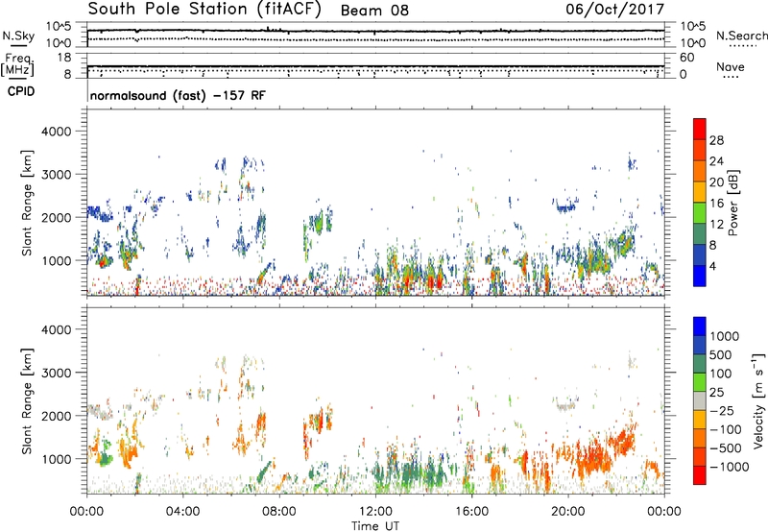Click the "South Pole Station (fitACF)" title
Viewport: 768px width, 532px height.
tap(204, 10)
